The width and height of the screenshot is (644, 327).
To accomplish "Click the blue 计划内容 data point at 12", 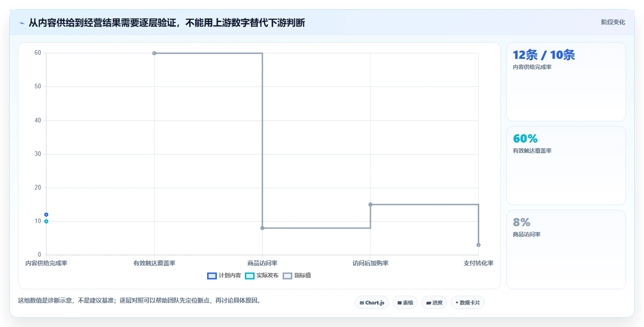I will (46, 214).
